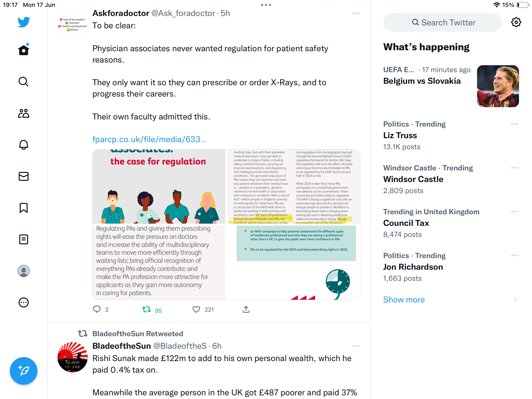Open more options for Askforadoctor tweet
Screen dimensions: 532x399
356,13
